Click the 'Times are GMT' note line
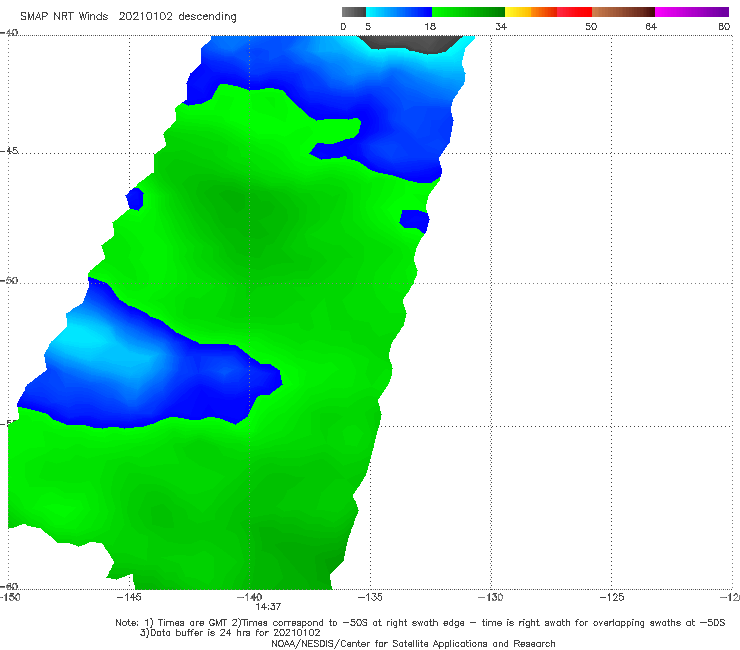 click(420, 623)
